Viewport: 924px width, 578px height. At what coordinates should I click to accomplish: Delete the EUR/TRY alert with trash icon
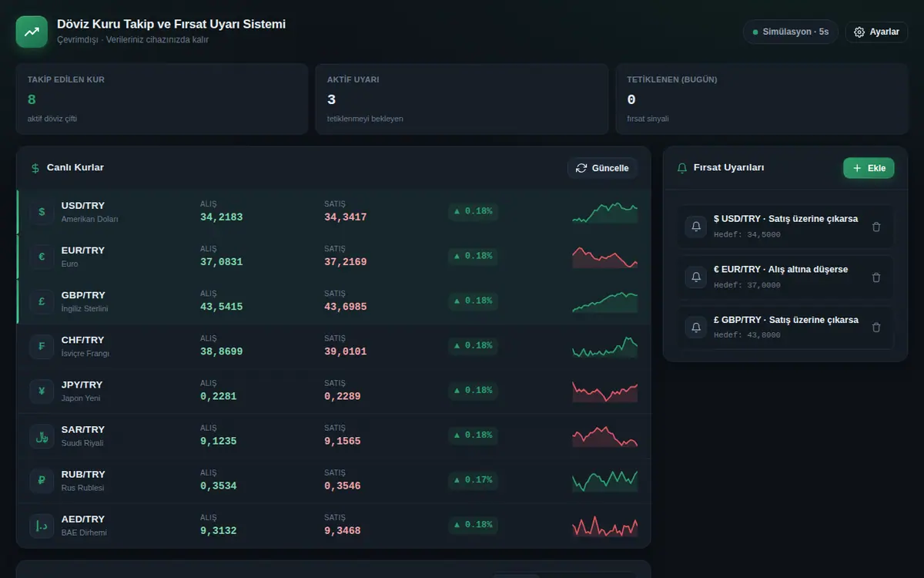876,277
